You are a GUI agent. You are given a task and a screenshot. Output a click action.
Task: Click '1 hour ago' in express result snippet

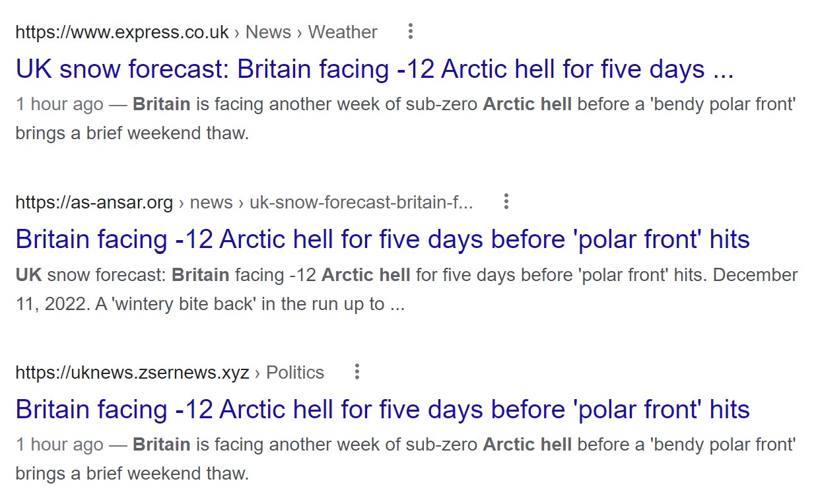point(59,104)
